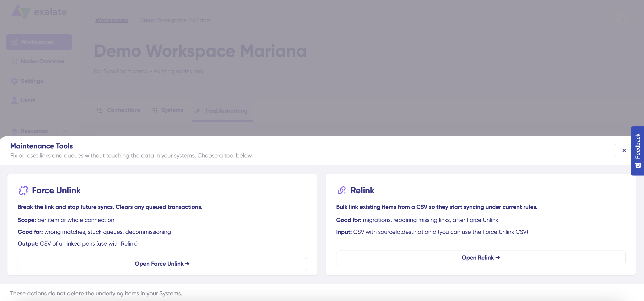Click the Exalate logo icon
The image size is (644, 301).
21,12
